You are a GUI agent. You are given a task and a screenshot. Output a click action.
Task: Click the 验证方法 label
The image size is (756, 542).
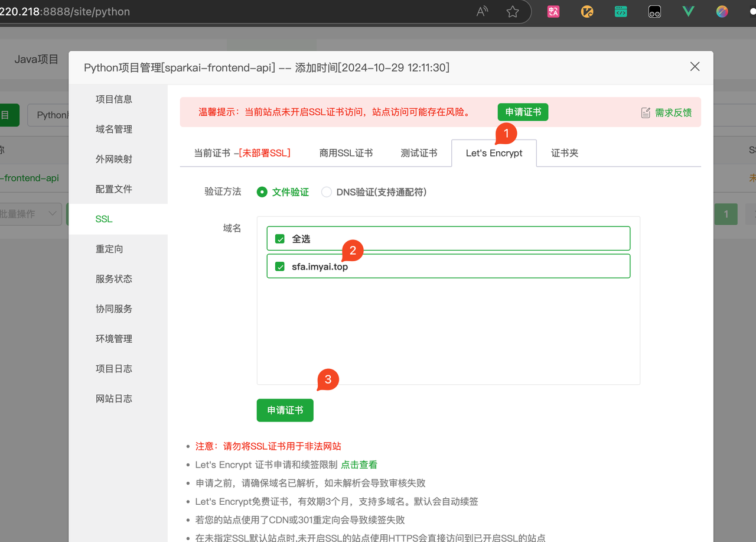[x=223, y=192]
